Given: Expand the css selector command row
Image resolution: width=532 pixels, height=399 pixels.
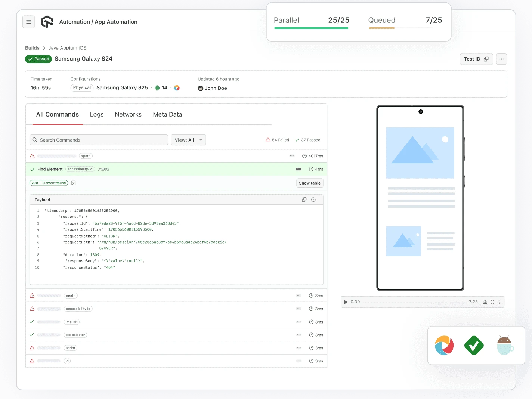Looking at the screenshot, I should coord(176,335).
